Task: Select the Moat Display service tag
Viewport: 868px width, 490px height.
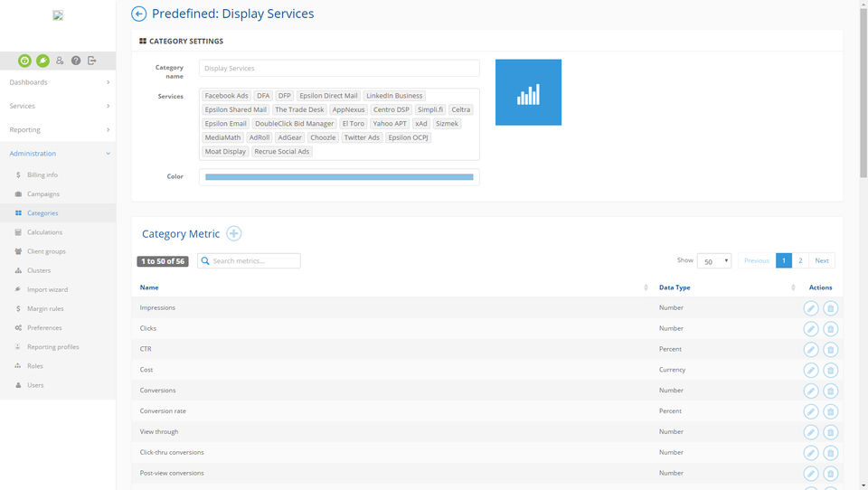Action: 225,152
